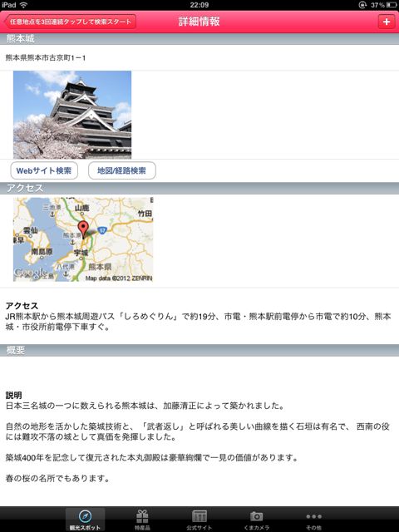Tap the Wi-Fi icon in status bar
The width and height of the screenshot is (399, 532).
click(23, 5)
